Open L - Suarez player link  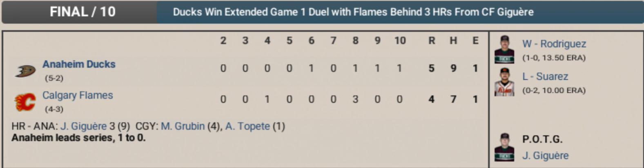pyautogui.click(x=545, y=77)
